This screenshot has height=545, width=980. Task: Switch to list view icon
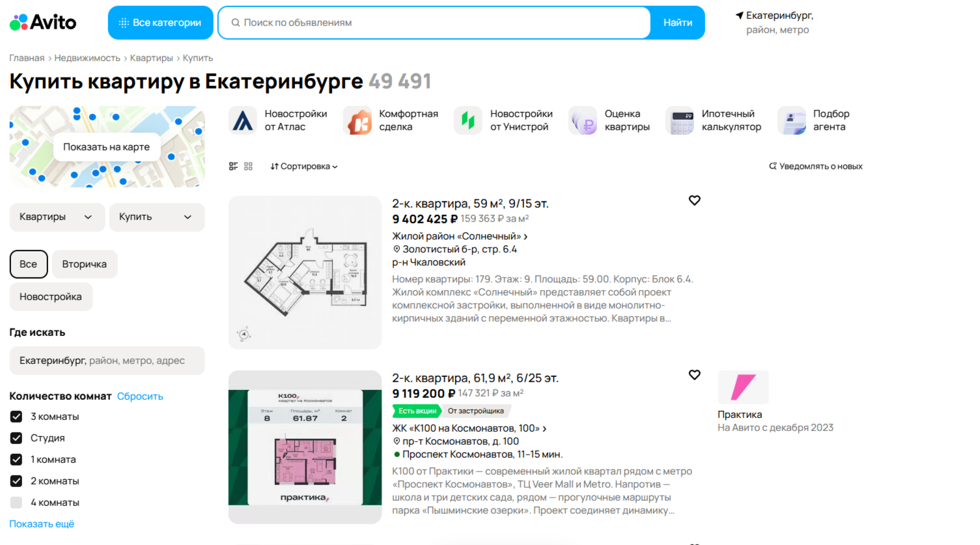[x=233, y=167]
